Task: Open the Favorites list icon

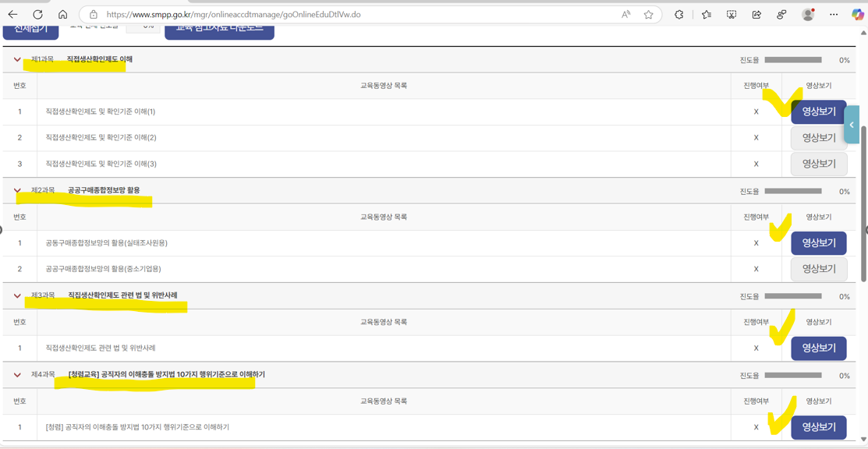Action: (x=707, y=15)
